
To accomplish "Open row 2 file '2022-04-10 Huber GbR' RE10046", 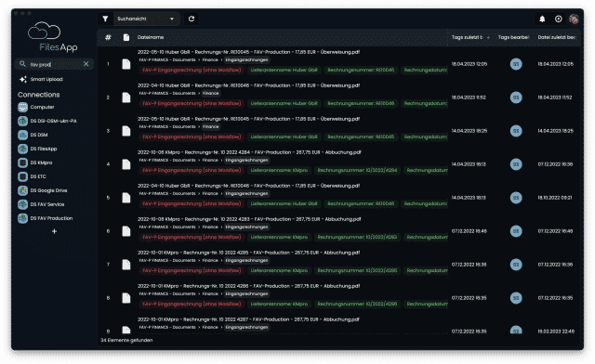I will pos(248,85).
